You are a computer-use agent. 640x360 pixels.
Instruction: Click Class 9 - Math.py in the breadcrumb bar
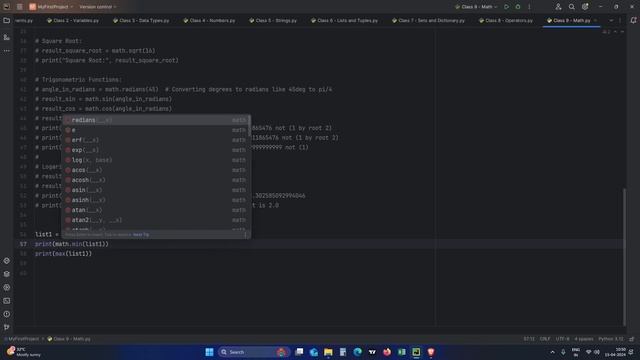pyautogui.click(x=69, y=339)
